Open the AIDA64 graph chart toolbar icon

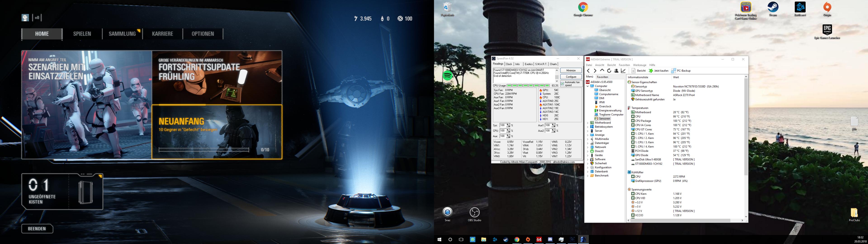coord(623,71)
